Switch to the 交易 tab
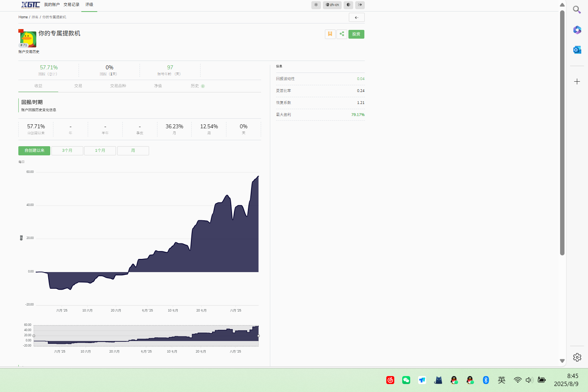The width and height of the screenshot is (588, 392). 78,86
